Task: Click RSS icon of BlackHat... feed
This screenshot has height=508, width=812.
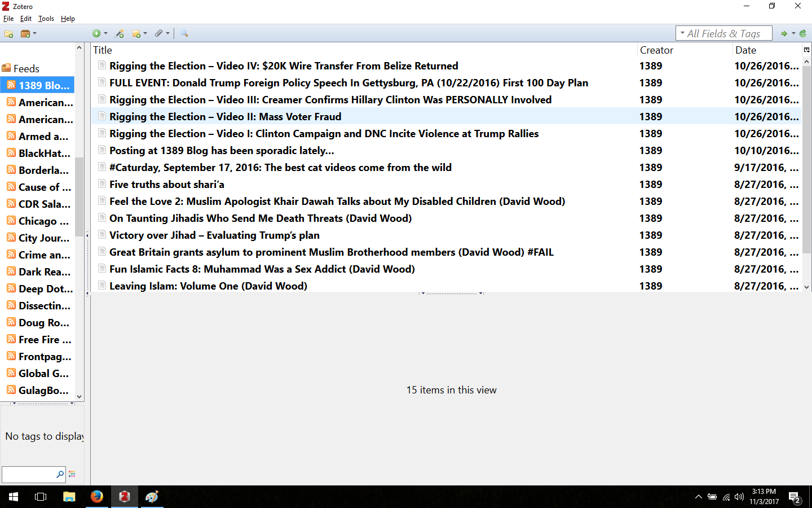Action: (x=11, y=153)
